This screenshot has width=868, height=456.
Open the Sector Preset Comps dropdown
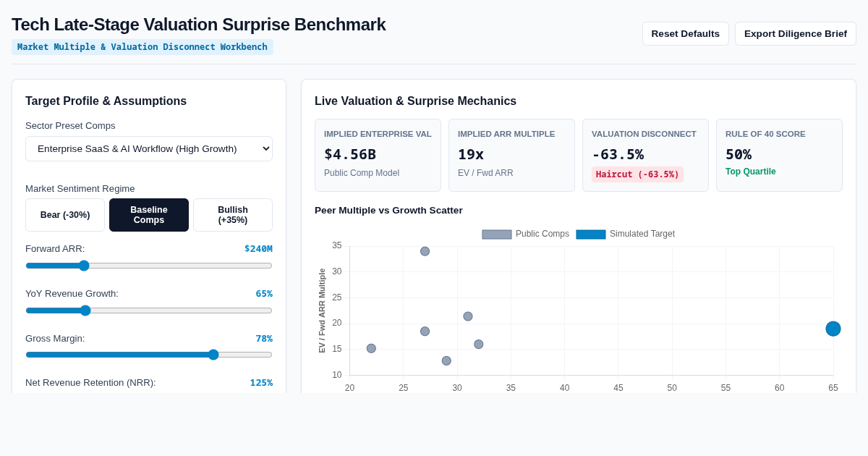[149, 148]
